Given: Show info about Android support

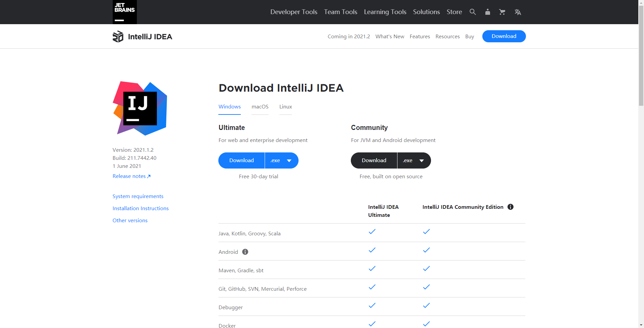Looking at the screenshot, I should tap(245, 252).
